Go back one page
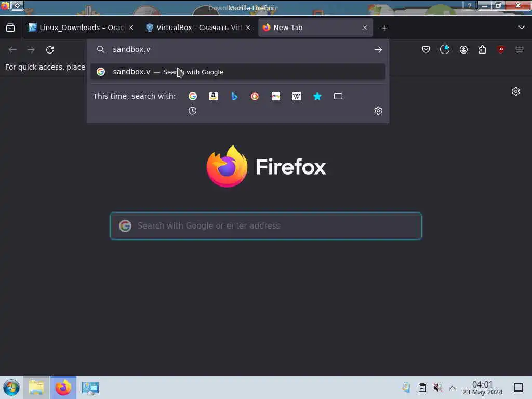 tap(12, 50)
